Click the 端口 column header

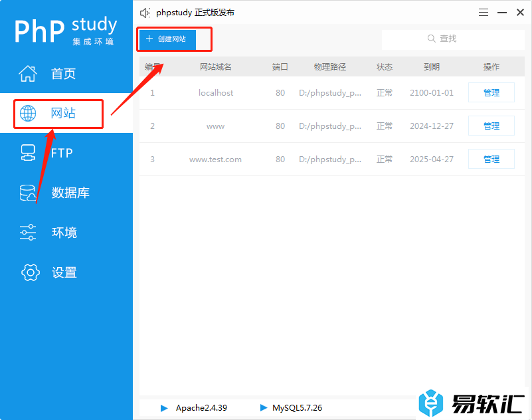[280, 67]
